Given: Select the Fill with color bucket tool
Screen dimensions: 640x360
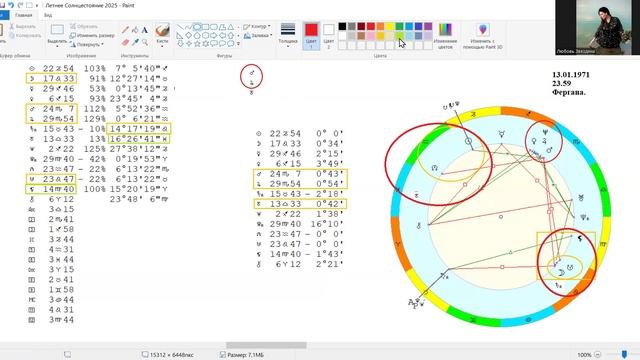Looking at the screenshot, I should point(135,30).
